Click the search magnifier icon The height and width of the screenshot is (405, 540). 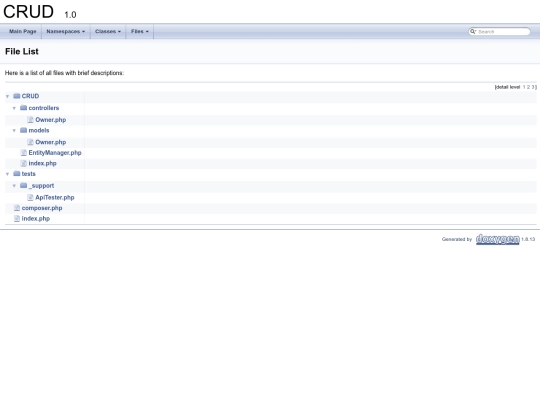[473, 31]
